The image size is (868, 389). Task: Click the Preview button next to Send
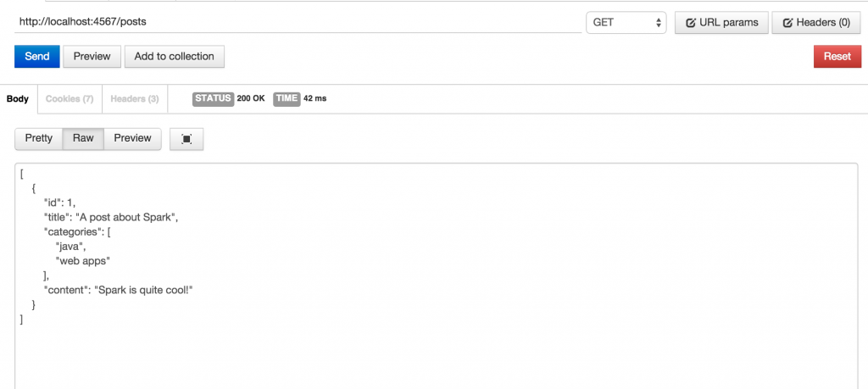tap(92, 57)
